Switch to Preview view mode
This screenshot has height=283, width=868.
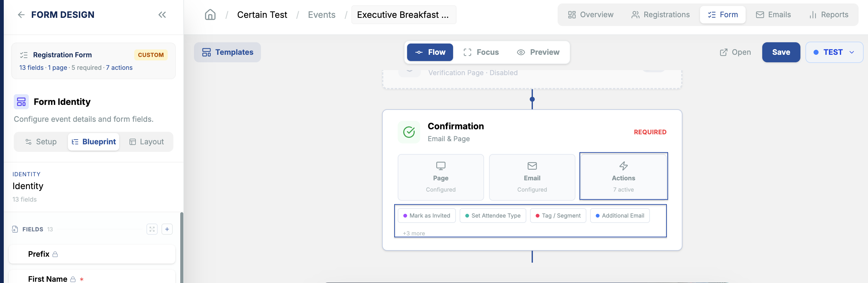[538, 52]
